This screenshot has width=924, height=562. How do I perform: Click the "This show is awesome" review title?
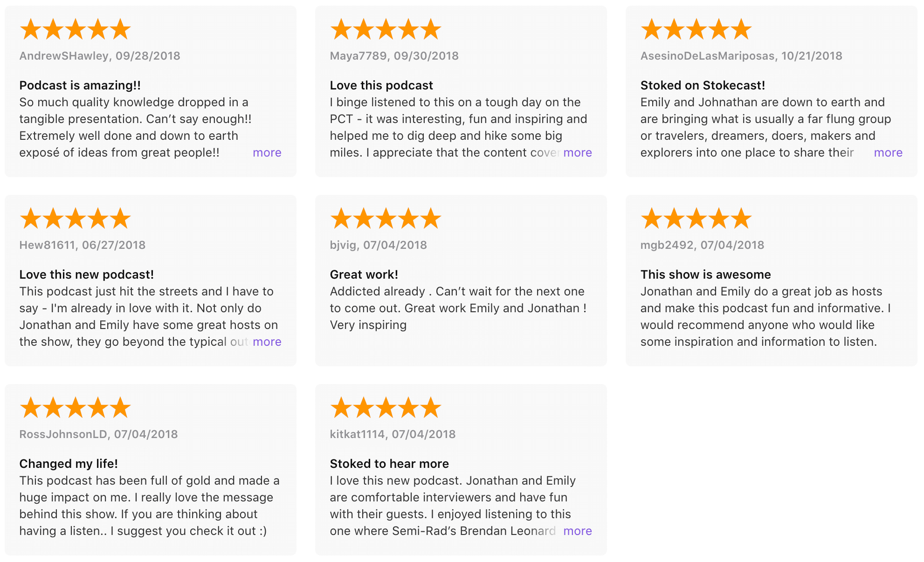click(705, 274)
